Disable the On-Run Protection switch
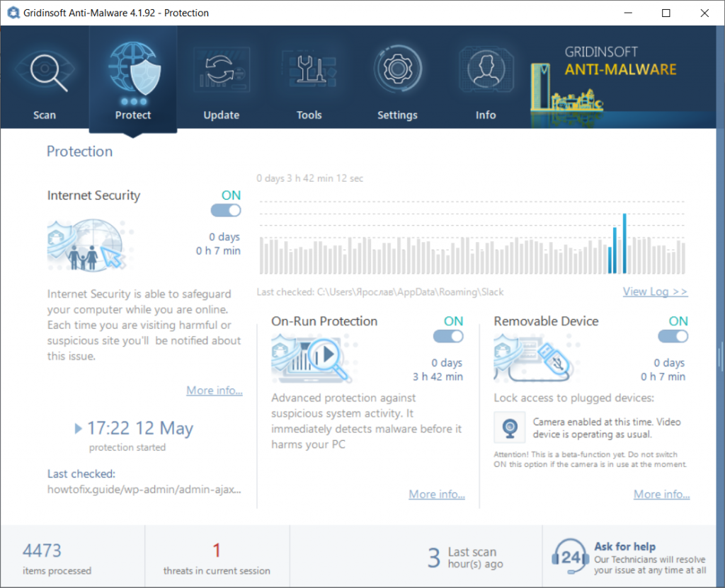The width and height of the screenshot is (725, 588). coord(448,336)
